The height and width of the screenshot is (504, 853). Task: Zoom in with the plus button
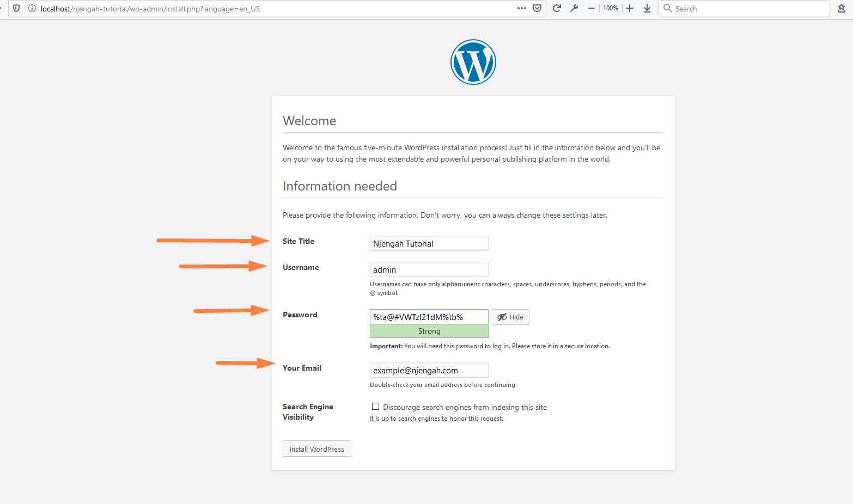pyautogui.click(x=630, y=8)
